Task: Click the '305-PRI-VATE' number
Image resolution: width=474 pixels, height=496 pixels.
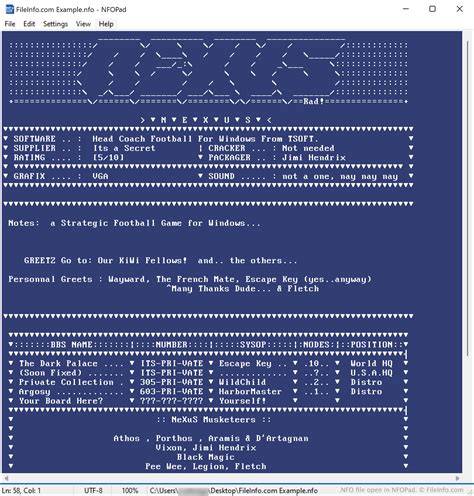Action: click(171, 382)
